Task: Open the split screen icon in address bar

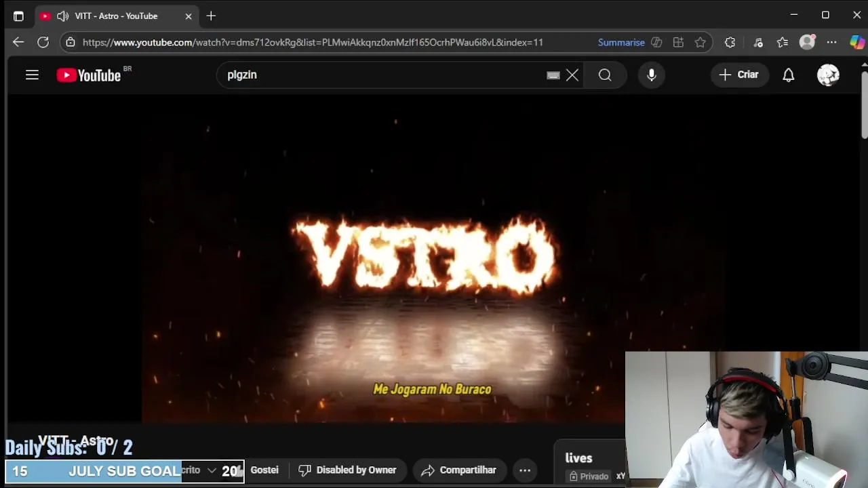Action: tap(678, 42)
